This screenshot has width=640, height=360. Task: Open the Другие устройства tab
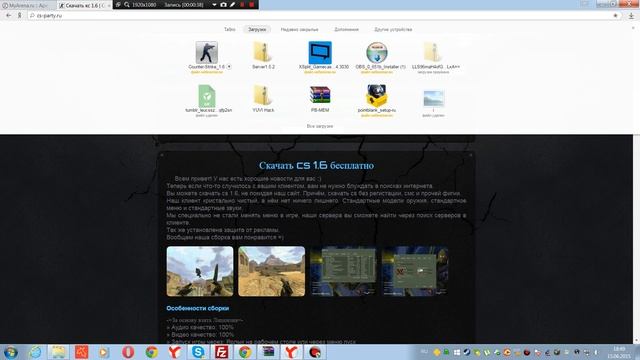point(393,29)
